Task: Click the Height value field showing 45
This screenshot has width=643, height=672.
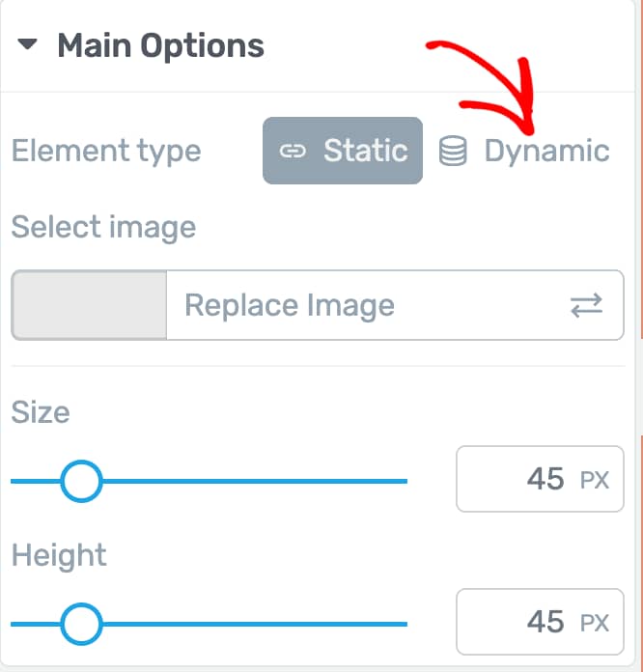Action: 540,622
